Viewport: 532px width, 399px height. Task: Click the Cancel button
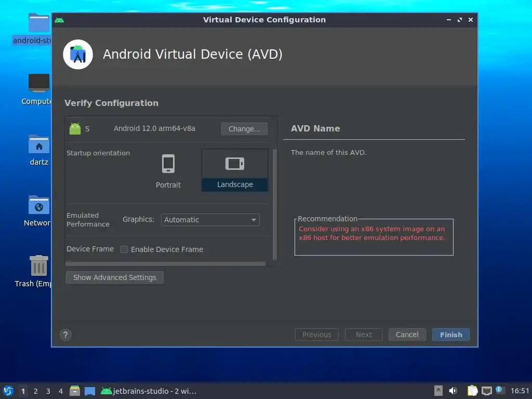(407, 335)
